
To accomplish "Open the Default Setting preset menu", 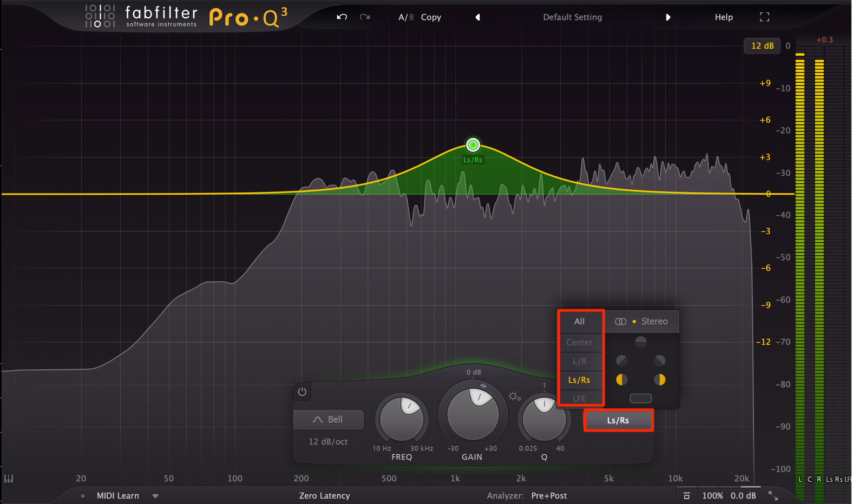I will tap(572, 17).
